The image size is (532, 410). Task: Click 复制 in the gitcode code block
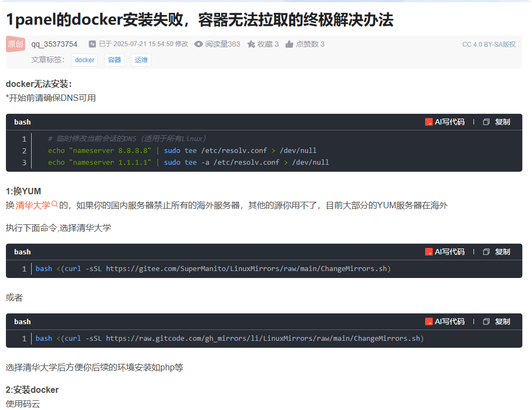click(x=502, y=321)
